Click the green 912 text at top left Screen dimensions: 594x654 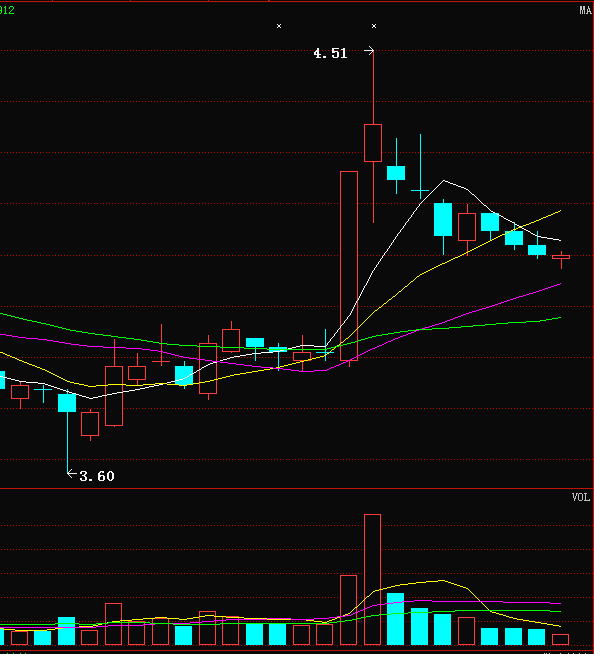pos(7,10)
